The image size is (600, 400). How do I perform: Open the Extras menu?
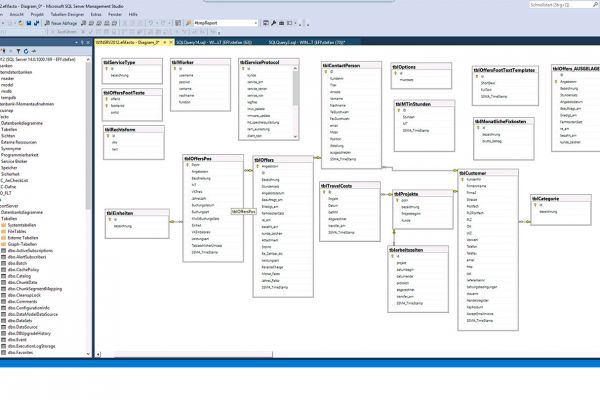click(96, 14)
